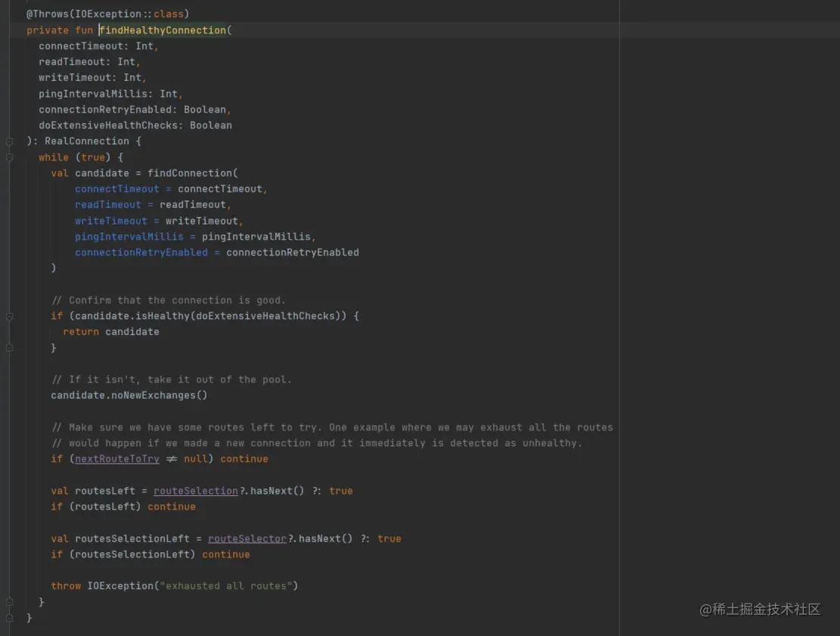This screenshot has height=636, width=840.
Task: Click named argument 'pingIntervalMillis = pingIntervalMillis,'
Action: pyautogui.click(x=196, y=236)
